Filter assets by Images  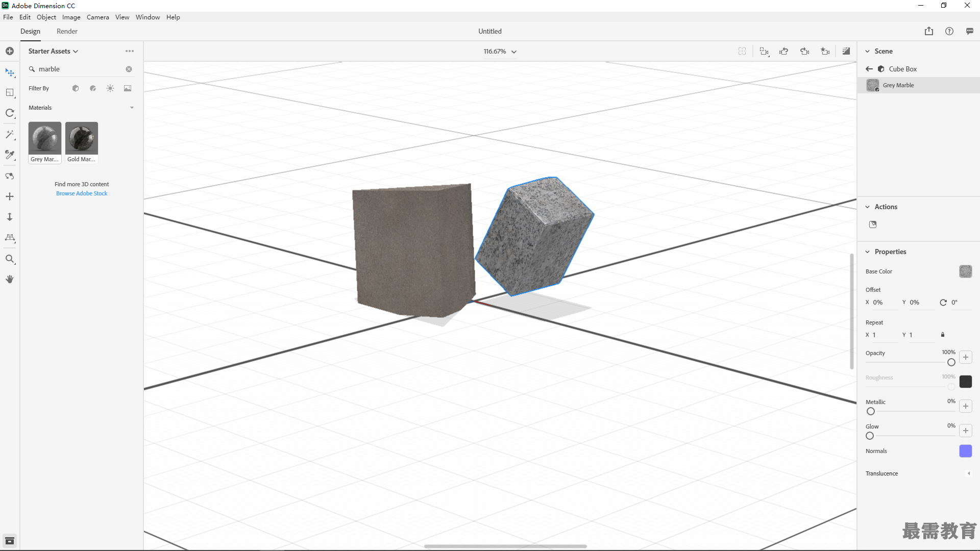point(128,88)
